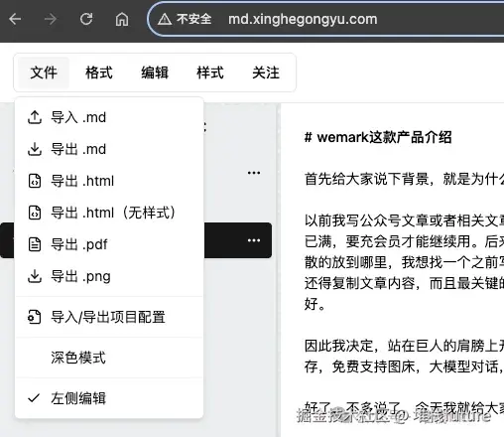
Task: Open the 文件 menu
Action: pyautogui.click(x=44, y=73)
